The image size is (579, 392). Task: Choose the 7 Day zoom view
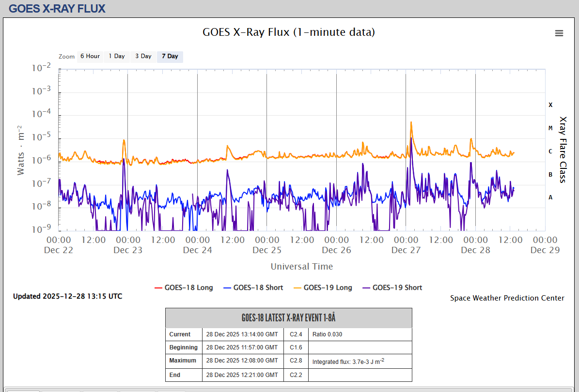(170, 56)
